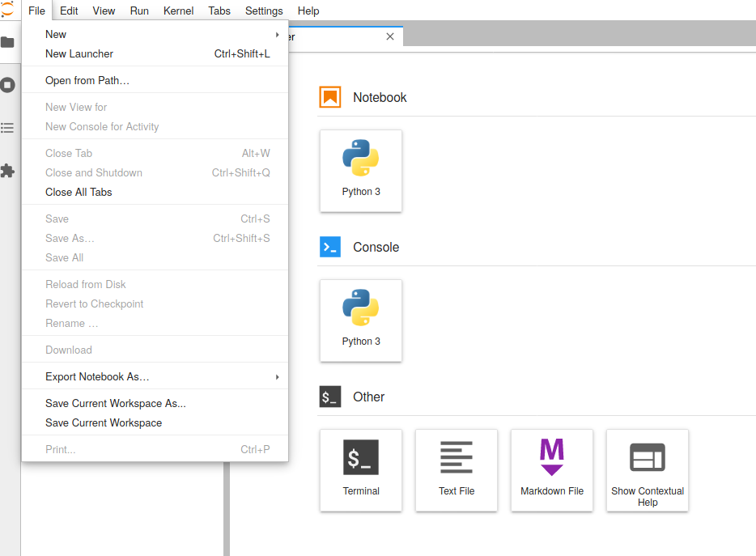Launch a Python 3 console
756x556 pixels.
pyautogui.click(x=360, y=320)
